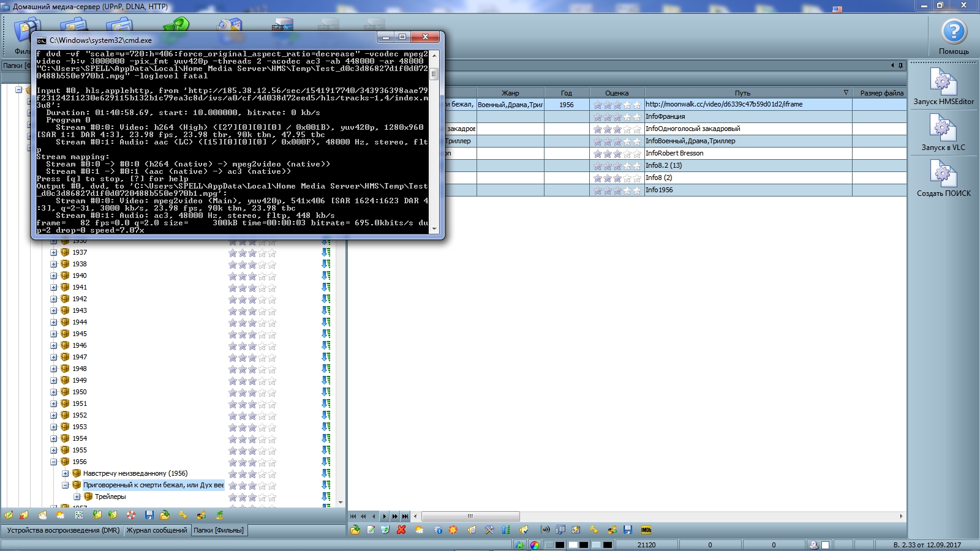Viewport: 980px width, 551px height.
Task: Collapse the 1956 folder node
Action: pyautogui.click(x=54, y=462)
